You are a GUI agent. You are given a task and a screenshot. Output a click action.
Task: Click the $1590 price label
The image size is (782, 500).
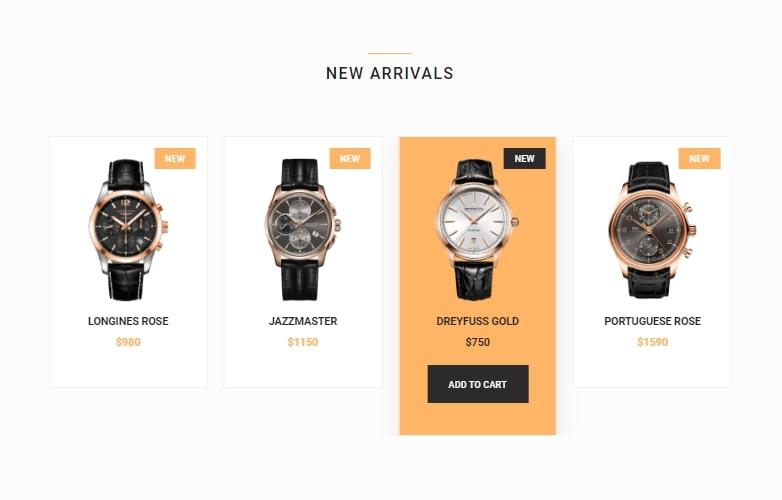coord(652,342)
